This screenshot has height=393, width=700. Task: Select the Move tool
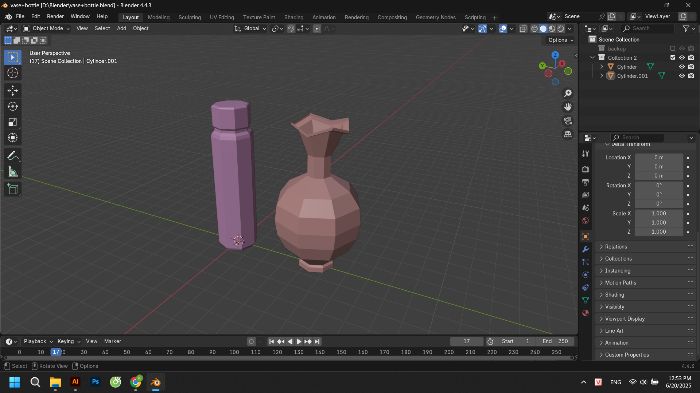pos(12,90)
